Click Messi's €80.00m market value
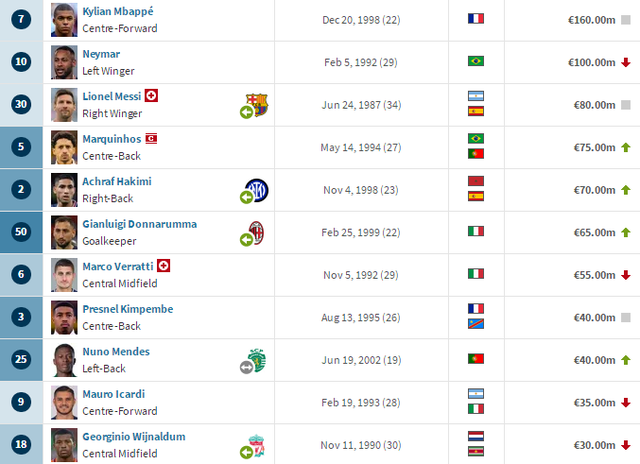Image resolution: width=640 pixels, height=464 pixels. (594, 105)
